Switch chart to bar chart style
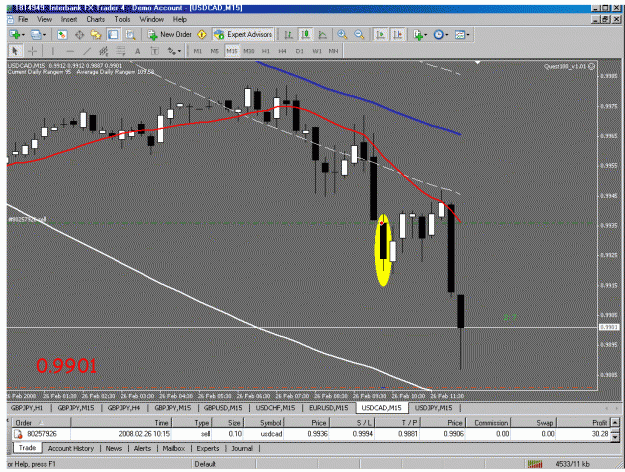Viewport: 625px width, 472px height. [x=289, y=35]
